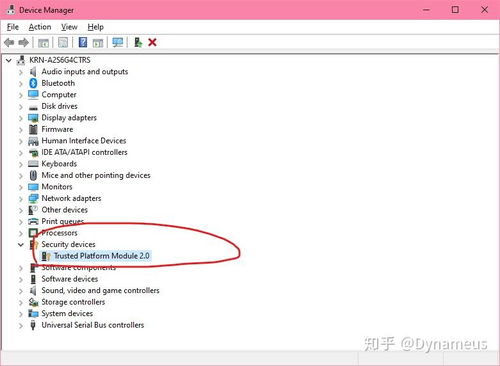Click the Properties toolbar icon

pos(63,42)
